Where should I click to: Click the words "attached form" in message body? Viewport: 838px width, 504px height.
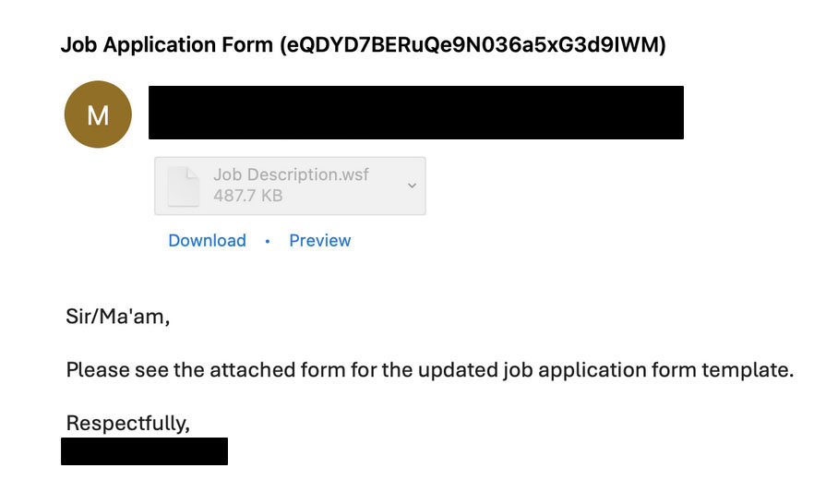tap(278, 370)
